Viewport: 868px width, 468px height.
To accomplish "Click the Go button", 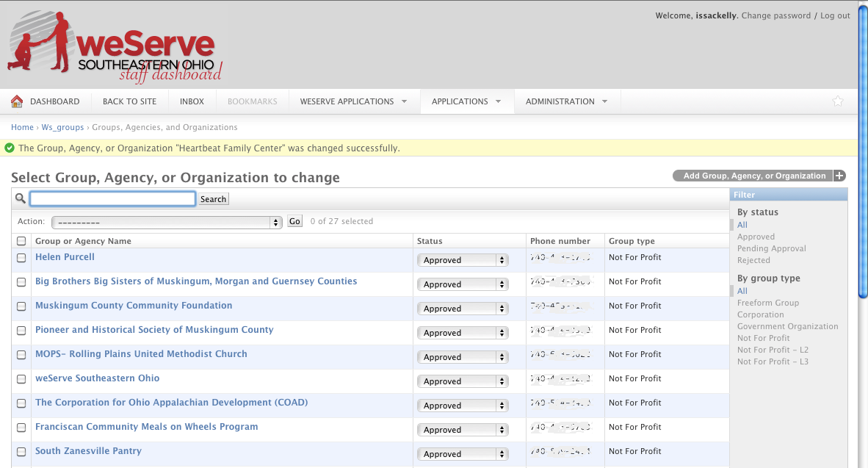I will 295,221.
